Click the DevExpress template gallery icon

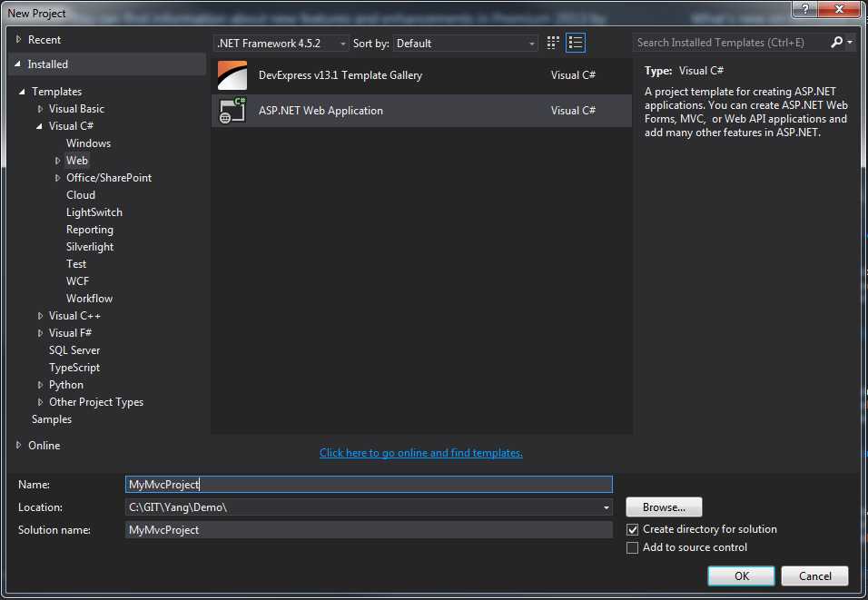(232, 74)
